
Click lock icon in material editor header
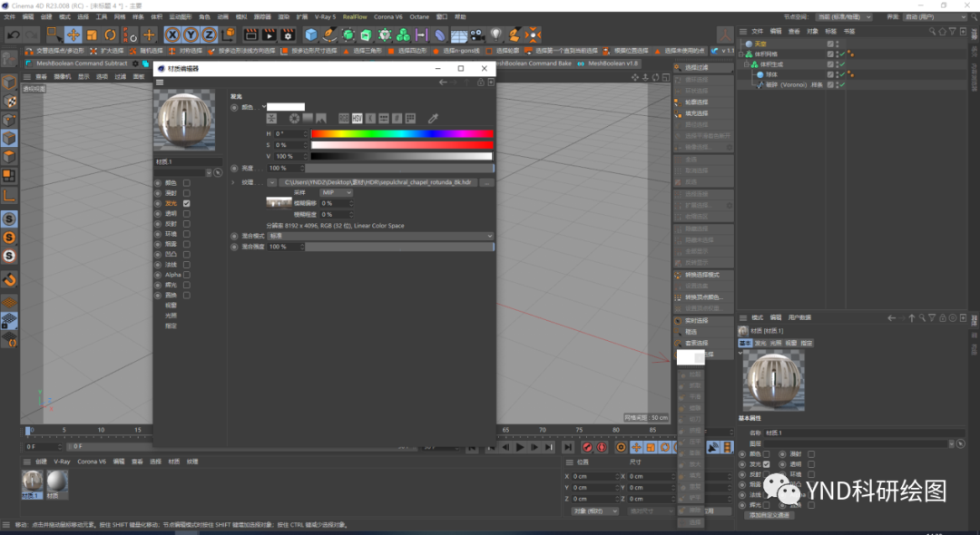[481, 82]
